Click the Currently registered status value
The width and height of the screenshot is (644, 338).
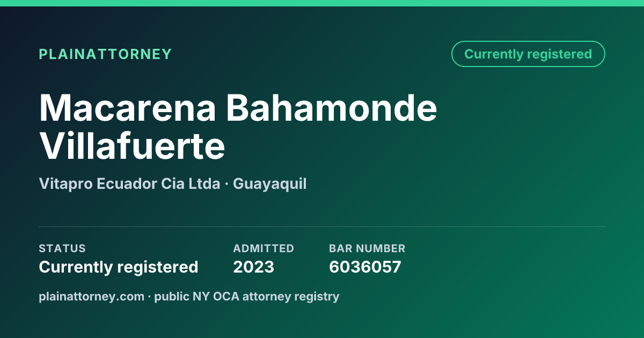pyautogui.click(x=119, y=267)
